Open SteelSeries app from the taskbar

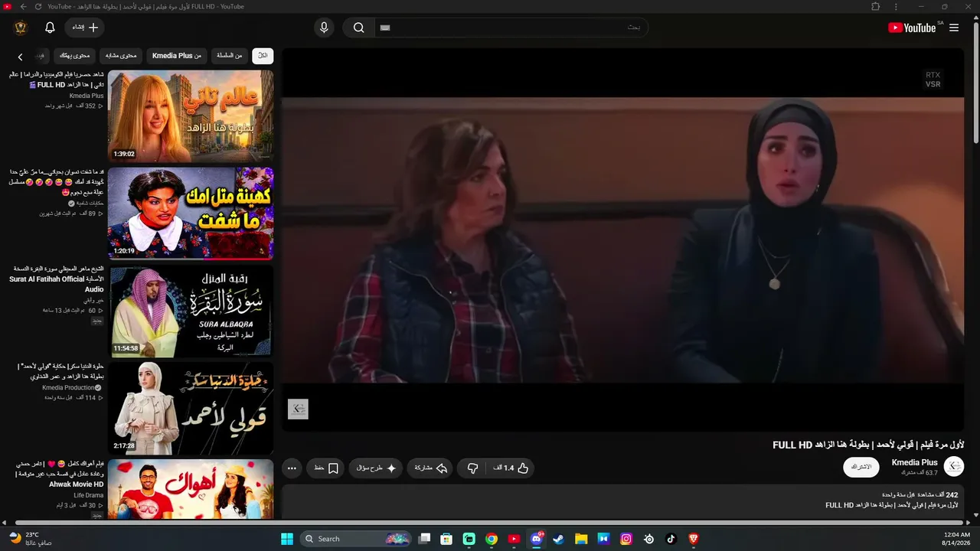[x=649, y=539]
